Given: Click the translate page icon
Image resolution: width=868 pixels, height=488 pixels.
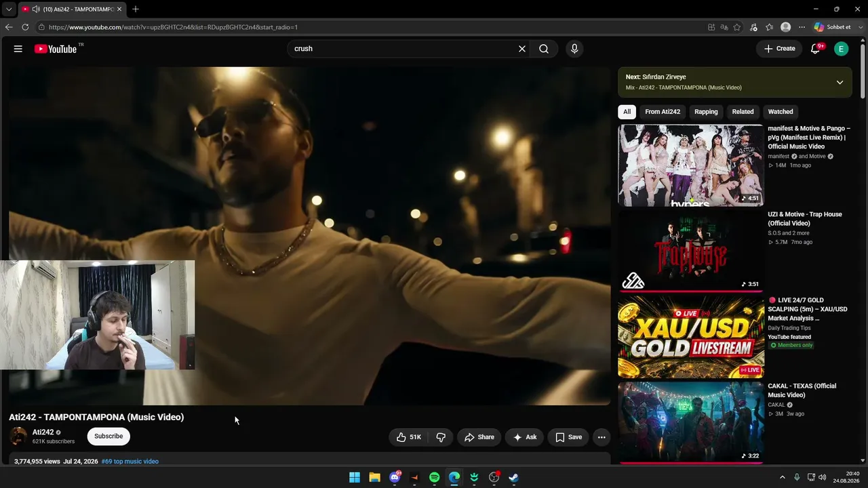Looking at the screenshot, I should point(724,27).
